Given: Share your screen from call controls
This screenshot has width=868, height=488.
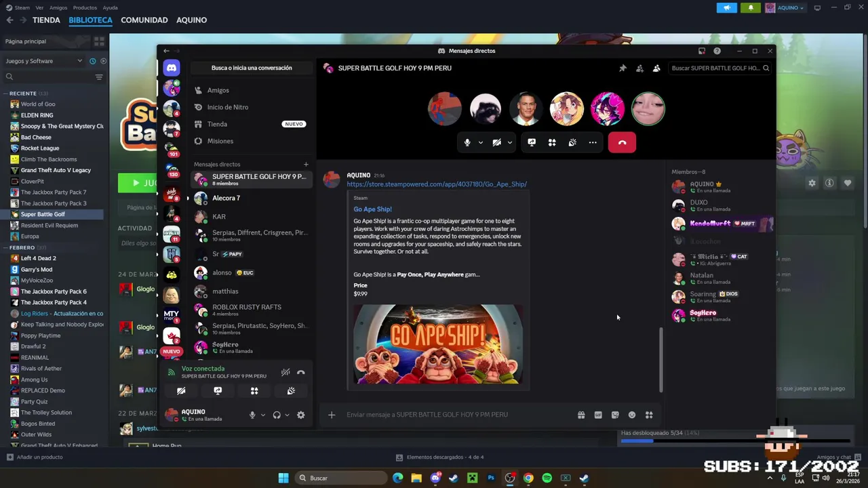Looking at the screenshot, I should [x=532, y=142].
